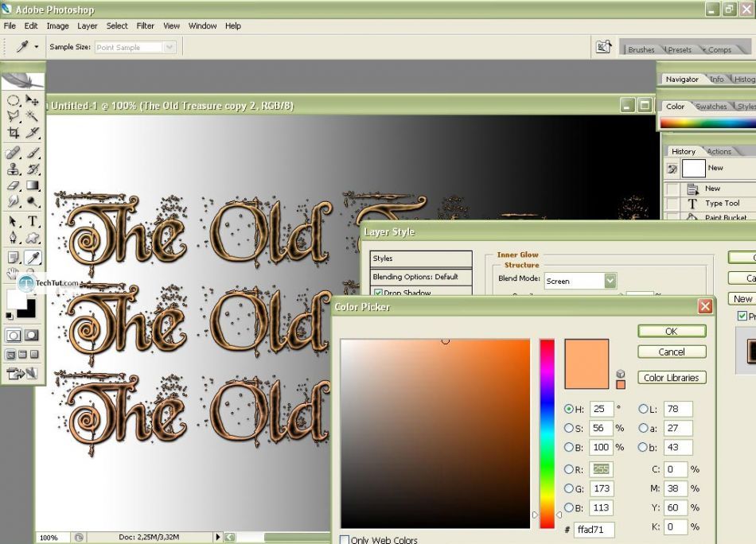Image resolution: width=756 pixels, height=544 pixels.
Task: Enable the Only Web Colors checkbox
Action: tap(345, 540)
